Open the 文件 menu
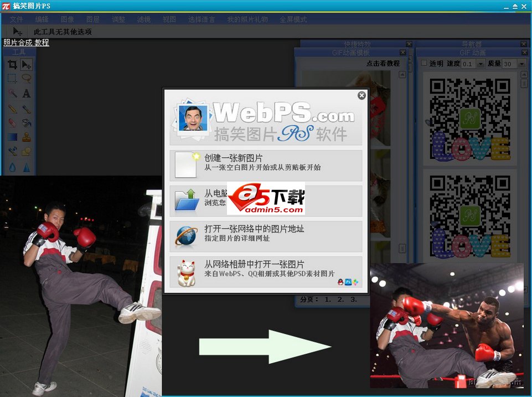 pyautogui.click(x=16, y=18)
